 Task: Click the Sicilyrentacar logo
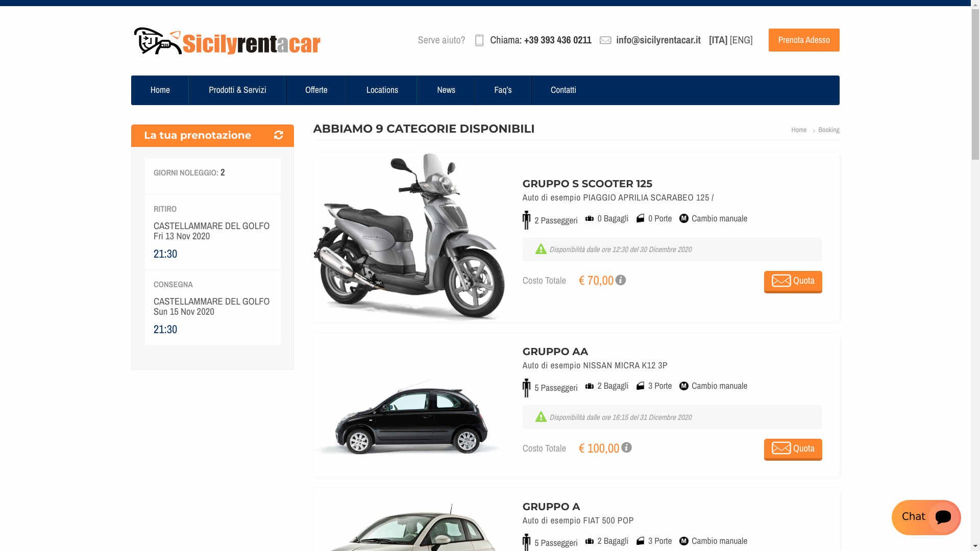[227, 41]
